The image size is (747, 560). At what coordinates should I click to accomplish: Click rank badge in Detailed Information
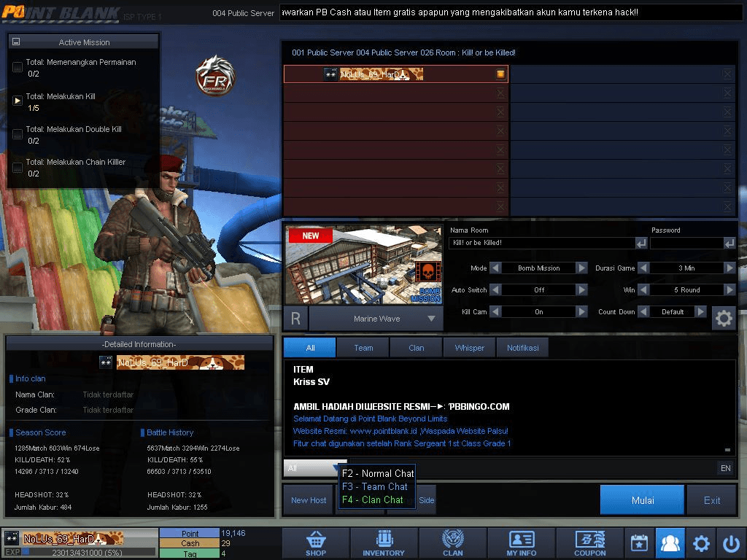pyautogui.click(x=106, y=362)
